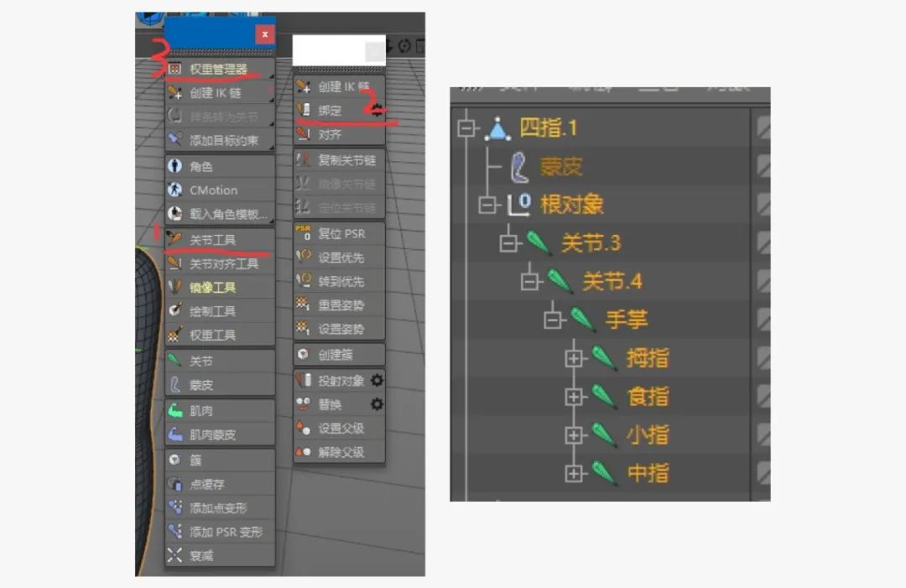Choose 设置父级 from the menu

point(340,429)
